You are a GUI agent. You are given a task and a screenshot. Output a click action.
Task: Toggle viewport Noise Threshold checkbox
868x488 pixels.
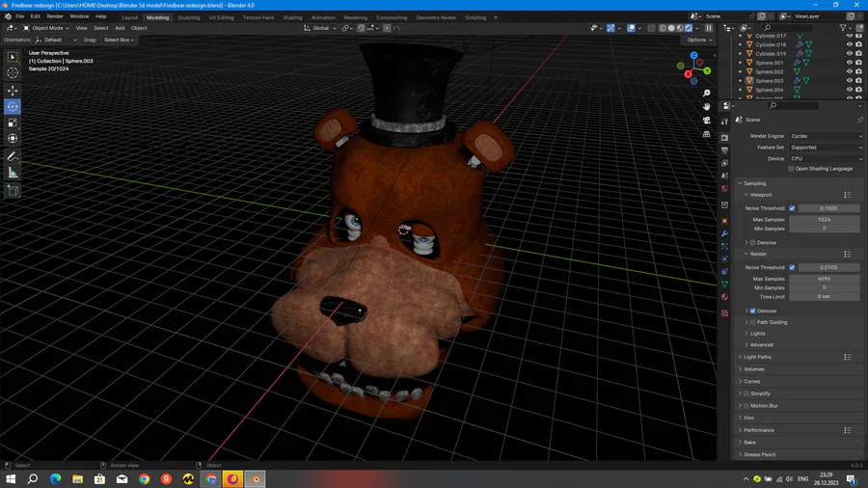792,208
